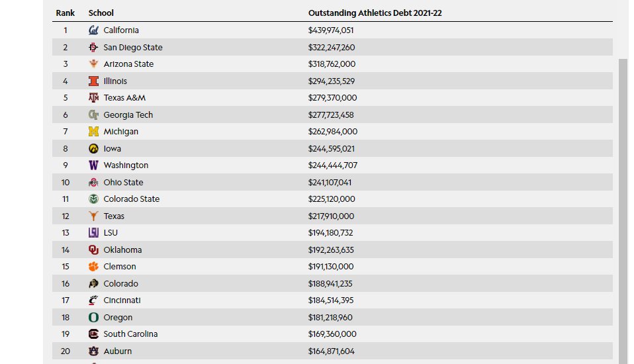Screen dimensions: 634x364
Task: Click the School column header
Action: pyautogui.click(x=101, y=13)
